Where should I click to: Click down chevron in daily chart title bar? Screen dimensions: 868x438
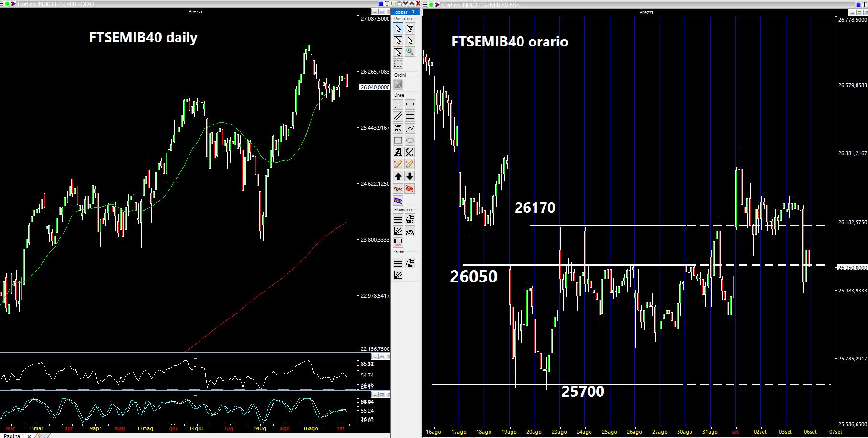[x=406, y=4]
